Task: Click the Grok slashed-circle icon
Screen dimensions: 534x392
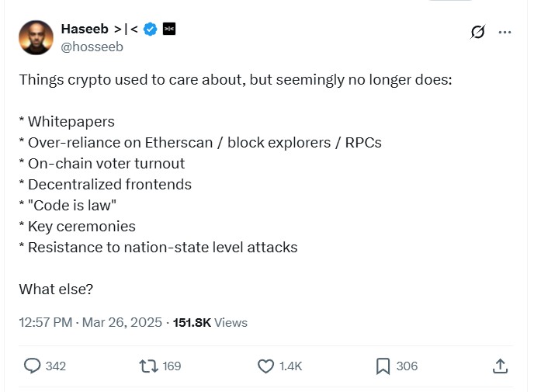Action: pos(478,32)
